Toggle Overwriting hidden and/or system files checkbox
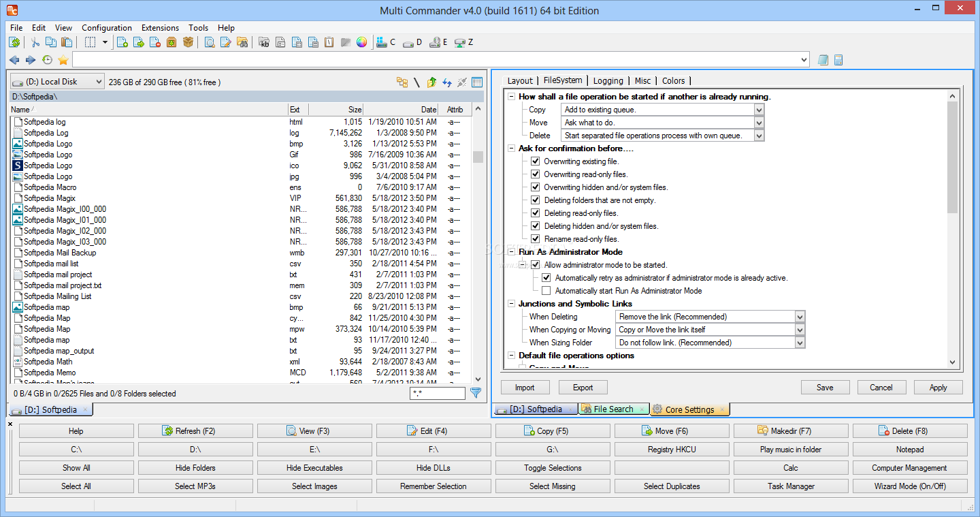This screenshot has height=517, width=980. coord(536,187)
